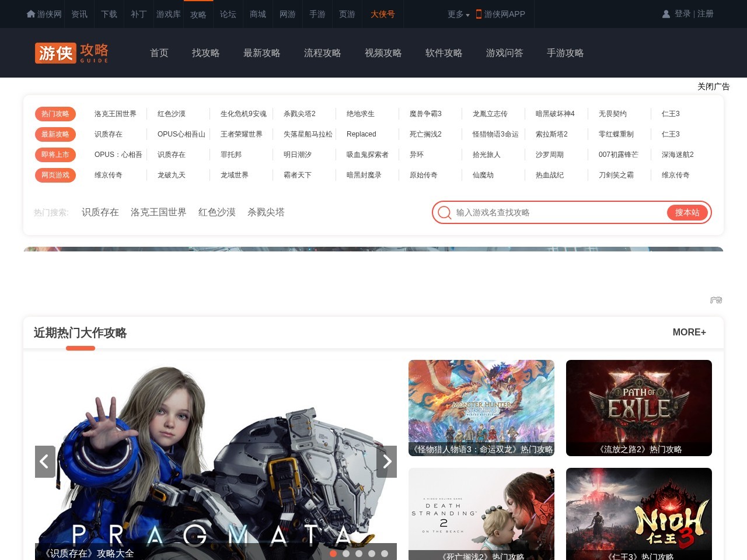Screen dimensions: 747x560
Task: Click the 搜本站 search button
Action: pyautogui.click(x=687, y=212)
